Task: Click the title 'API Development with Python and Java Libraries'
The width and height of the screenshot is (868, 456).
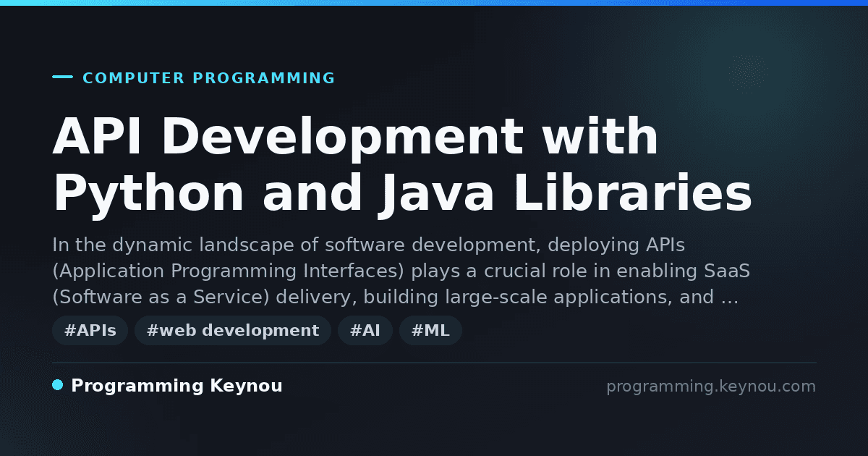Action: point(402,166)
